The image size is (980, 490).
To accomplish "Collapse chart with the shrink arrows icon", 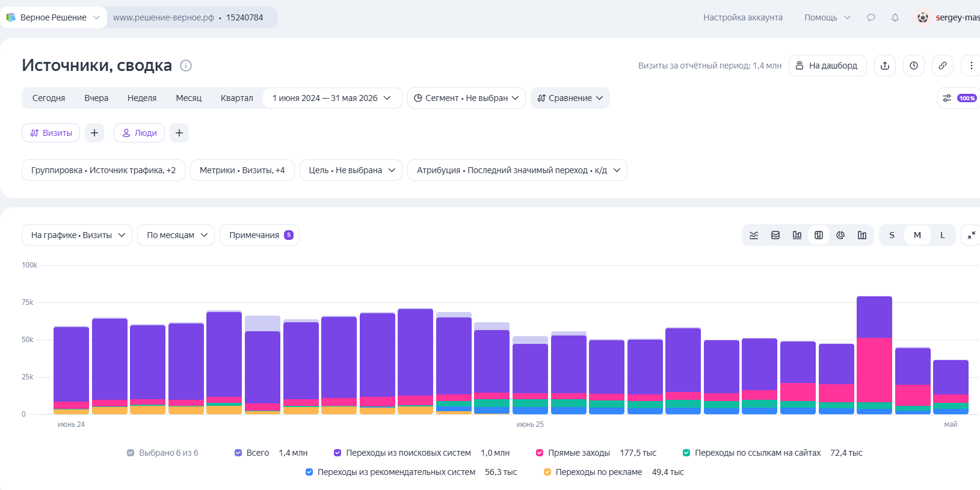I will 971,235.
